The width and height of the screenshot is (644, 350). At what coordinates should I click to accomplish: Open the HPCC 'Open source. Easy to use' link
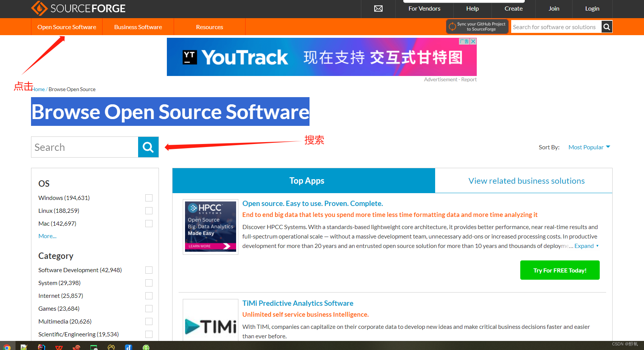pyautogui.click(x=313, y=203)
